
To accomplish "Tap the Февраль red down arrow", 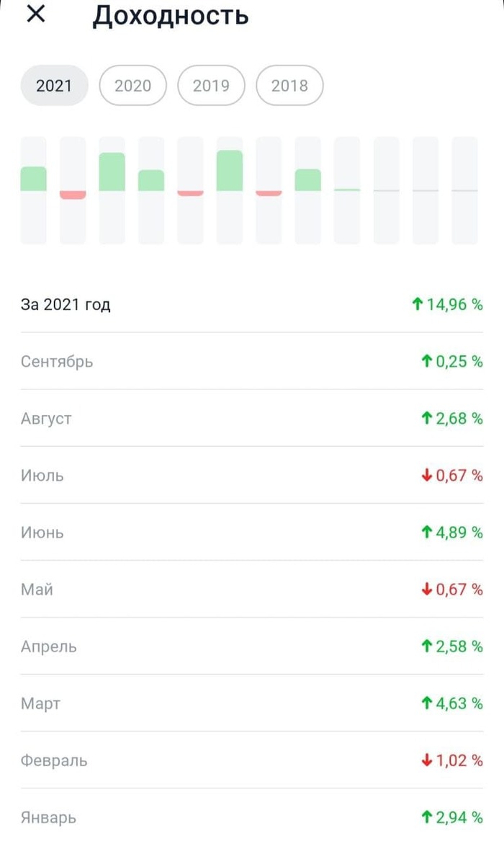I will (426, 760).
